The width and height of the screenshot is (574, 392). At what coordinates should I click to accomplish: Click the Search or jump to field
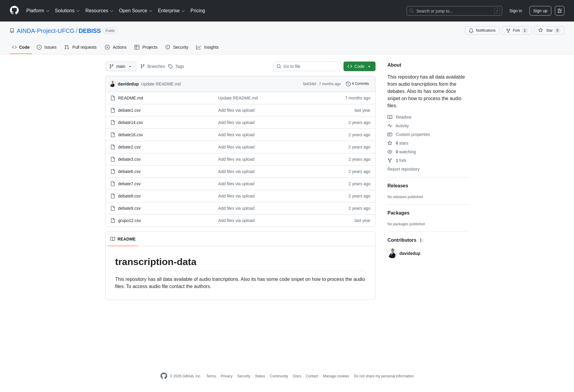(x=454, y=11)
